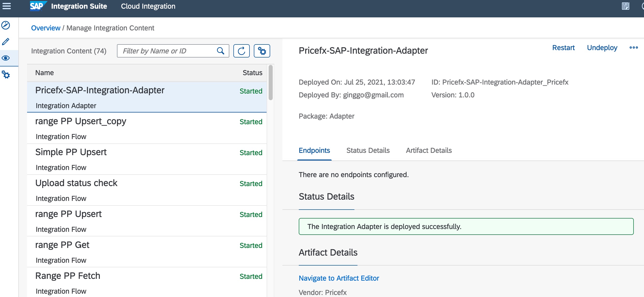
Task: Open the more actions ellipsis menu
Action: [x=634, y=48]
